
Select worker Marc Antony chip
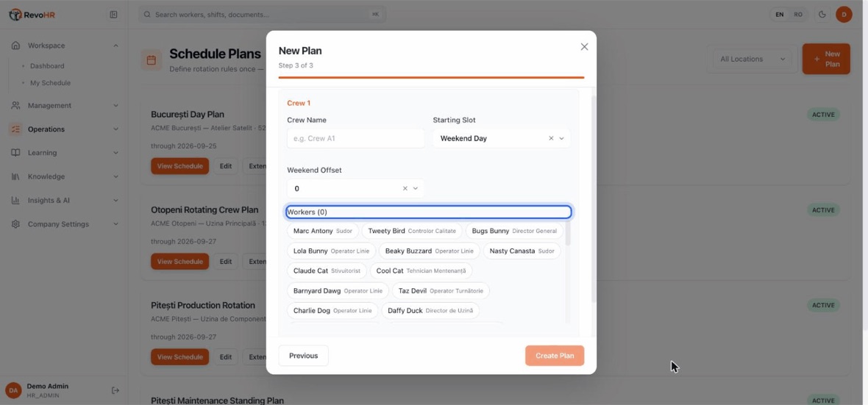click(323, 231)
